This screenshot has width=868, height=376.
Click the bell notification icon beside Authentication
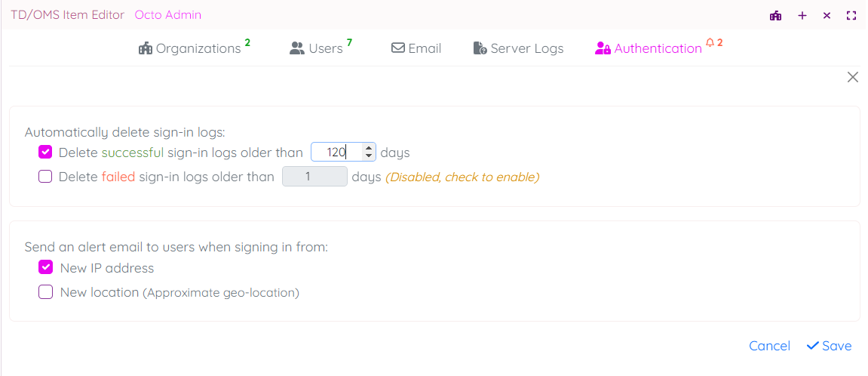point(710,43)
